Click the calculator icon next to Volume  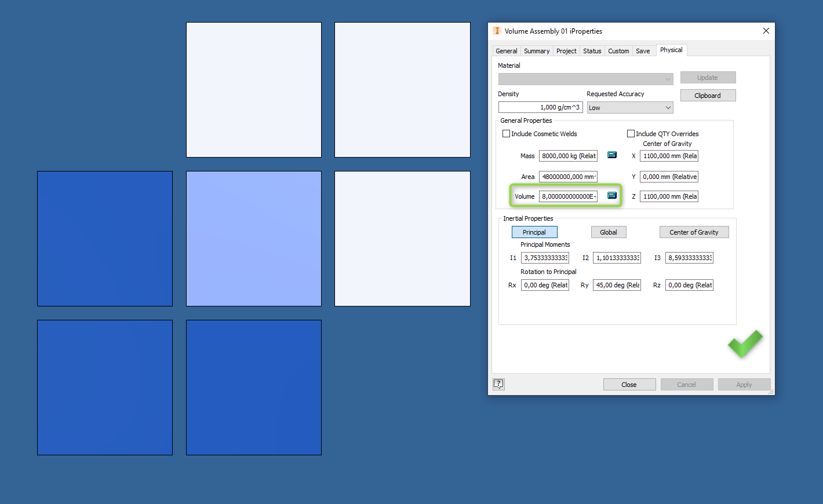pos(611,195)
